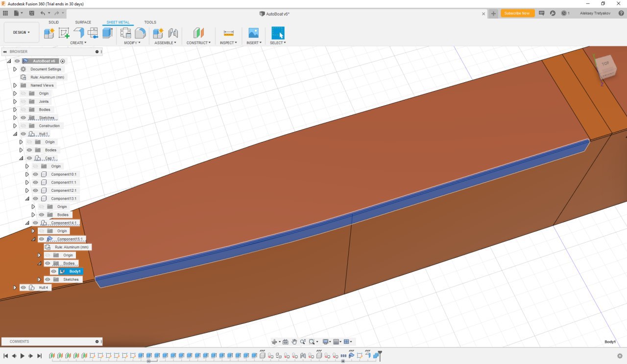Click the Measure tool icon
Image resolution: width=627 pixels, height=364 pixels.
[x=228, y=33]
